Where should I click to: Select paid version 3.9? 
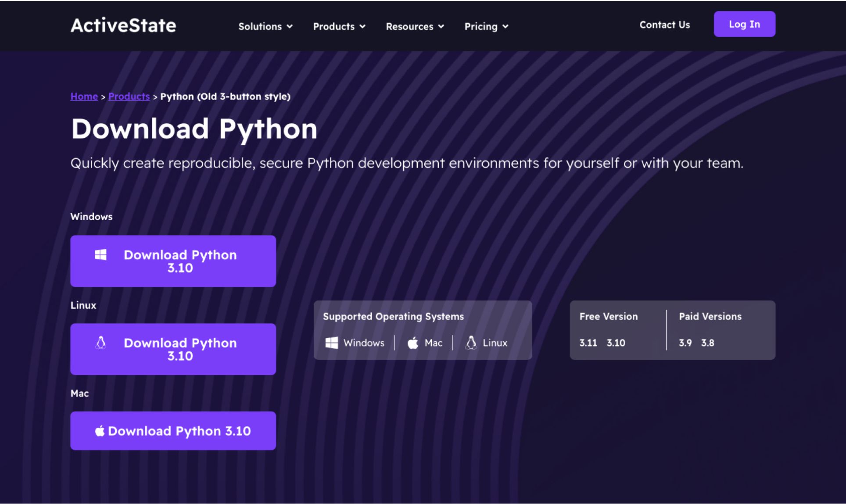click(685, 343)
